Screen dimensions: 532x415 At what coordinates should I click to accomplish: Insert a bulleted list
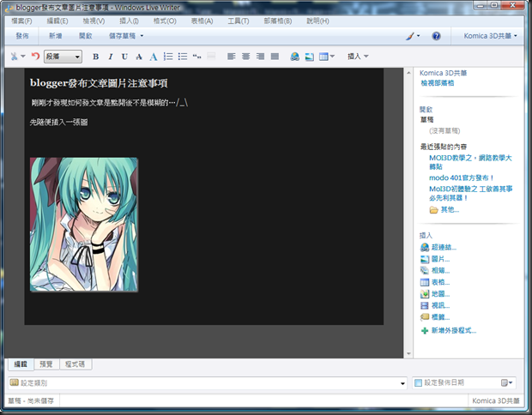(x=183, y=57)
